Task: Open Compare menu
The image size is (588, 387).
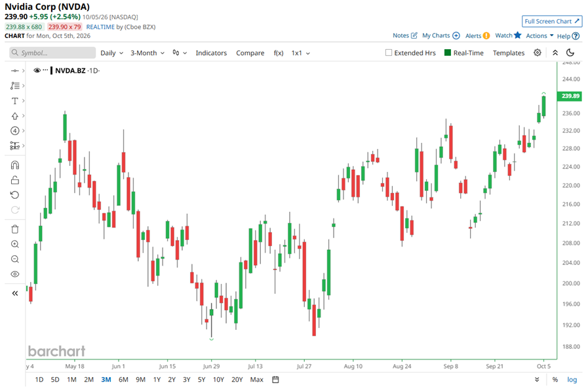Action: 250,53
